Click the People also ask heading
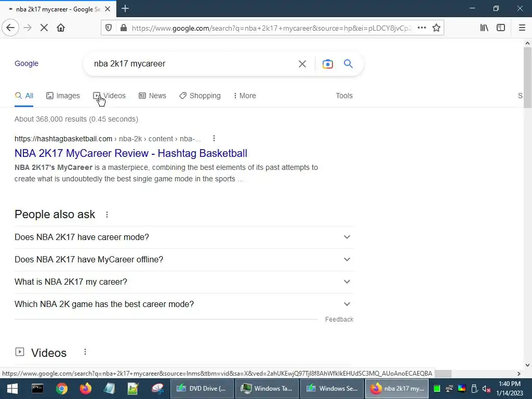The width and height of the screenshot is (532, 399). pyautogui.click(x=55, y=215)
